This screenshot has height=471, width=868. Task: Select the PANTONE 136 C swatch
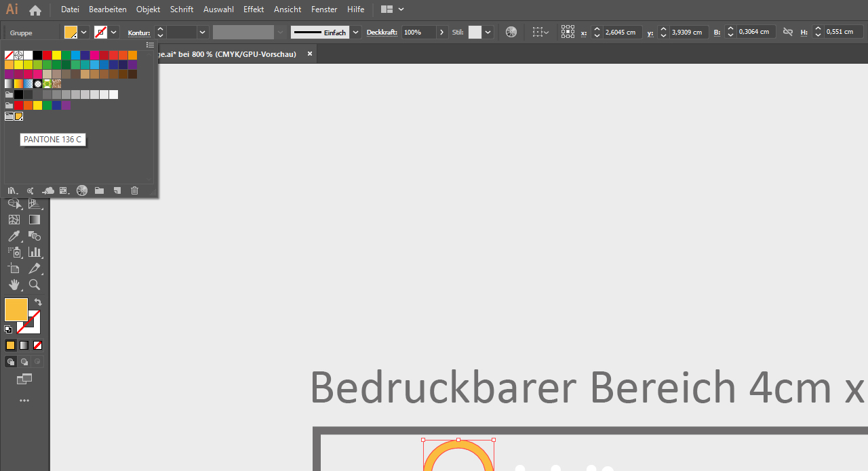coord(19,116)
